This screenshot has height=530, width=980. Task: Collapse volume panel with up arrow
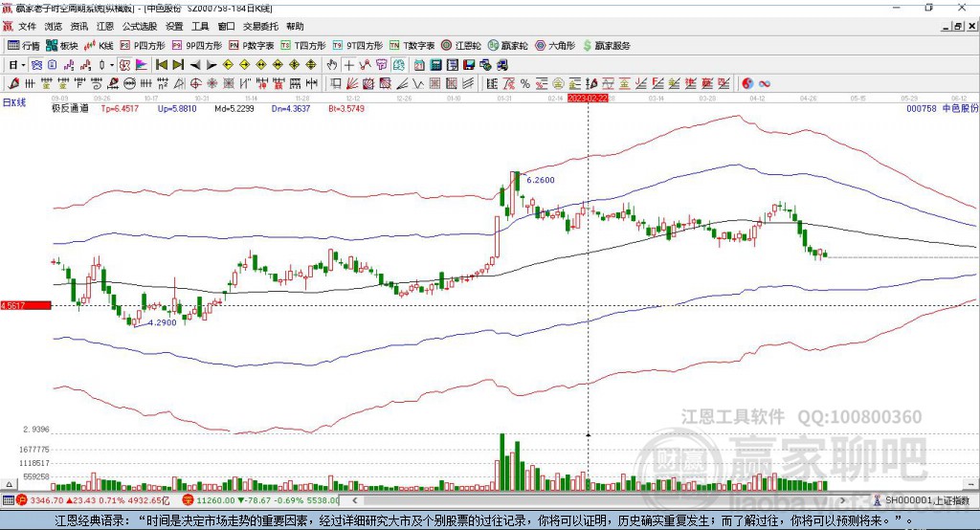[8, 484]
